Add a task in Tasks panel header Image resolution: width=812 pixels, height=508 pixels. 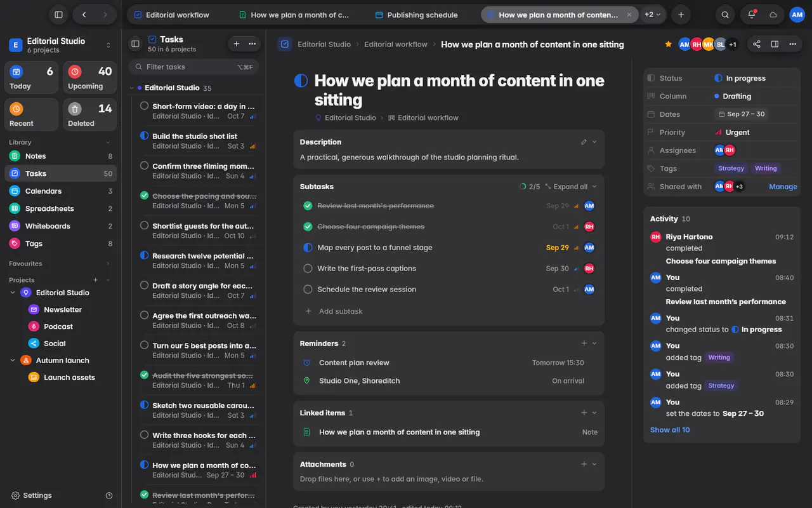[x=237, y=44]
